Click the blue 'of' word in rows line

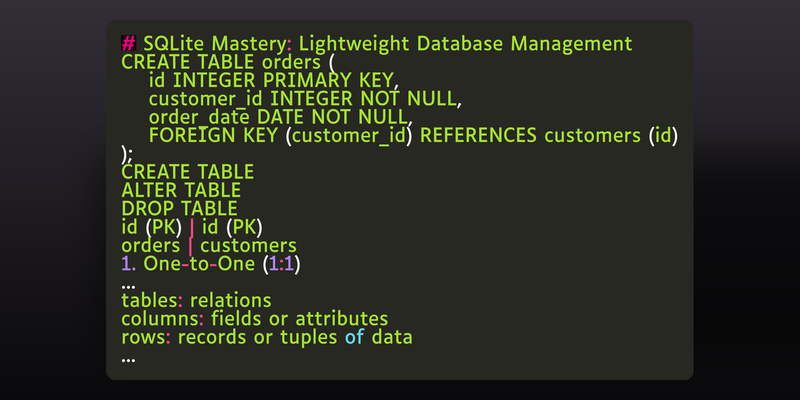[x=354, y=337]
